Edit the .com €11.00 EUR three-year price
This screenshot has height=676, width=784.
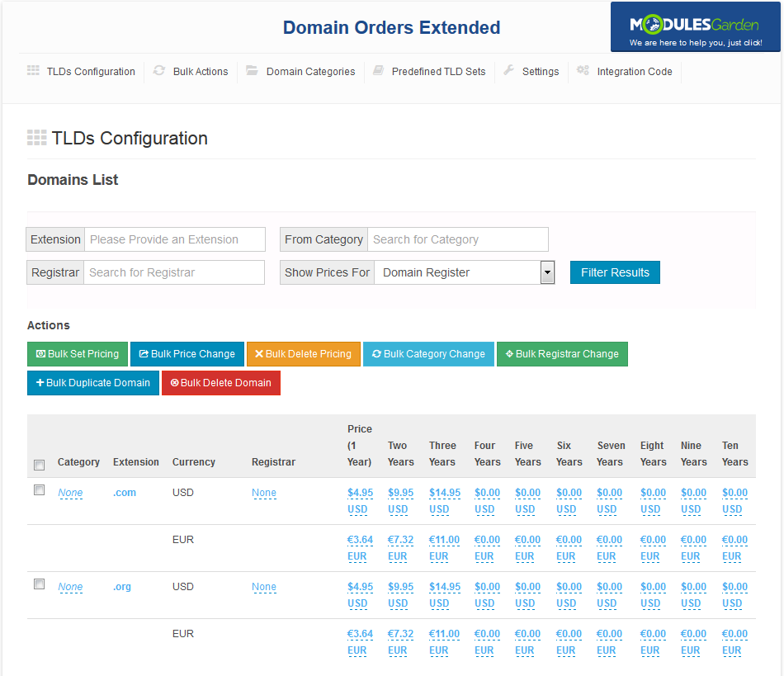coord(444,547)
